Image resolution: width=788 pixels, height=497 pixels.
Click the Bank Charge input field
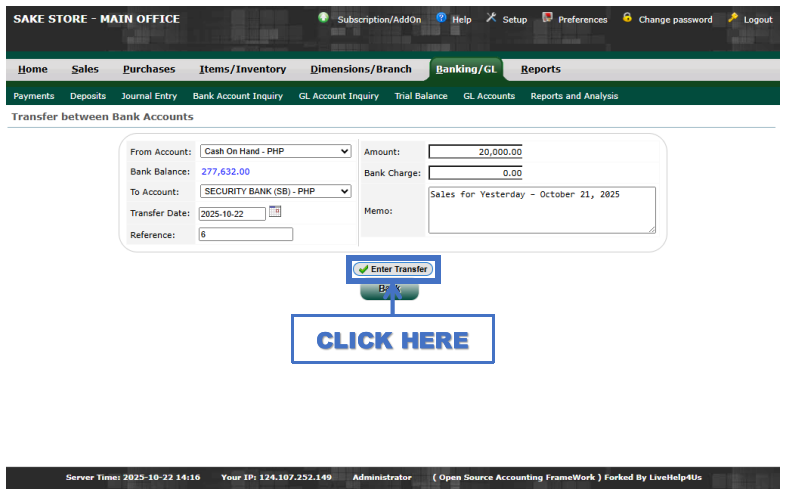point(475,173)
